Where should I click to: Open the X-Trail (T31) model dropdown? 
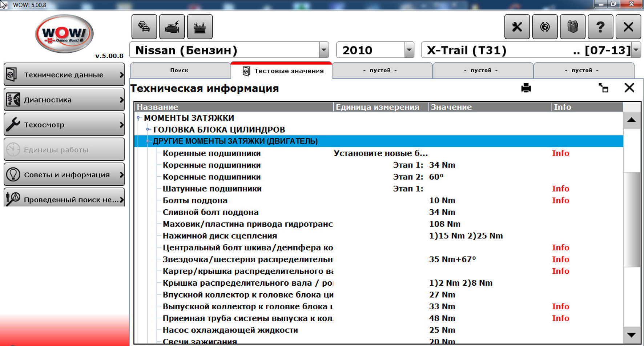point(636,50)
